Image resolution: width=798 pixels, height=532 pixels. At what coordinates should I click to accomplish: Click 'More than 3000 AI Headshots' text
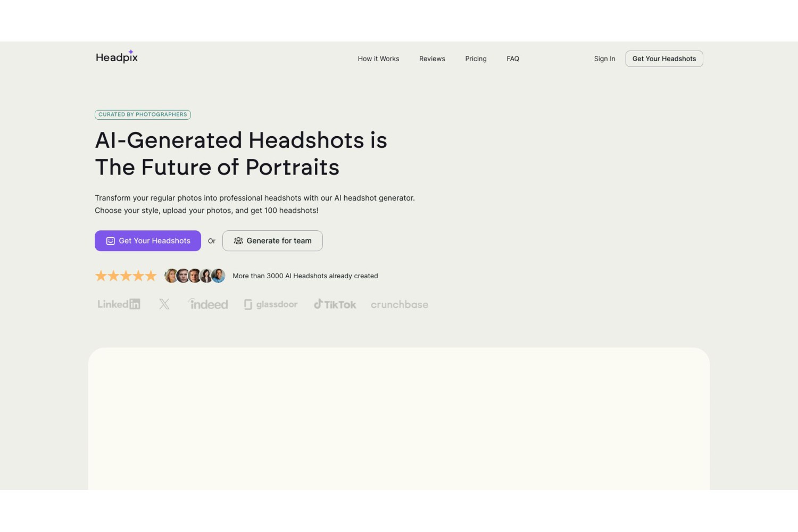[x=305, y=276]
